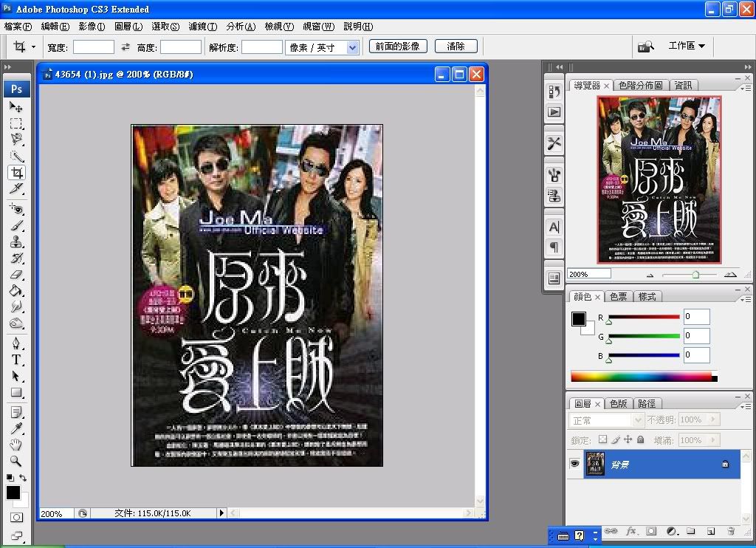Screen dimensions: 756x548
Task: Toggle lock transparent pixels in Layers panel
Action: pos(602,439)
